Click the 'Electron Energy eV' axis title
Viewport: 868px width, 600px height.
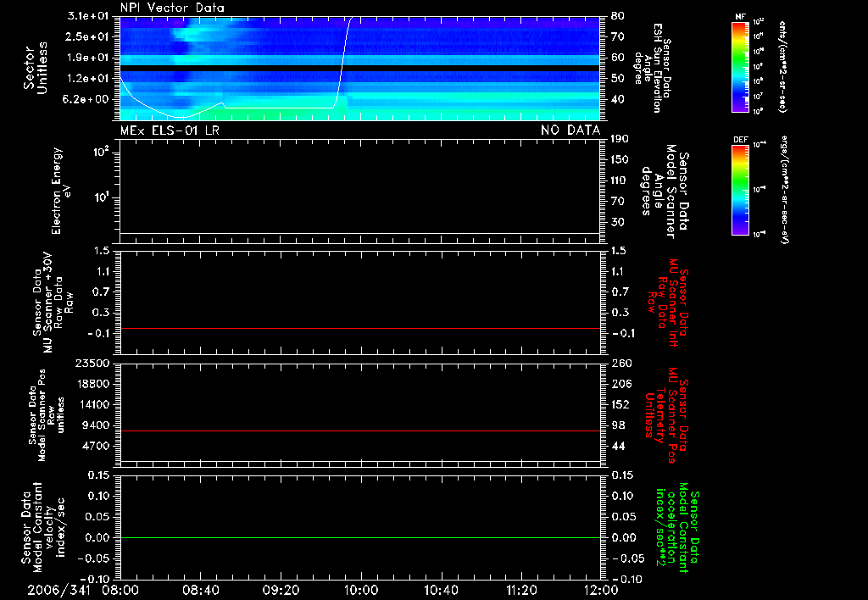pyautogui.click(x=60, y=191)
